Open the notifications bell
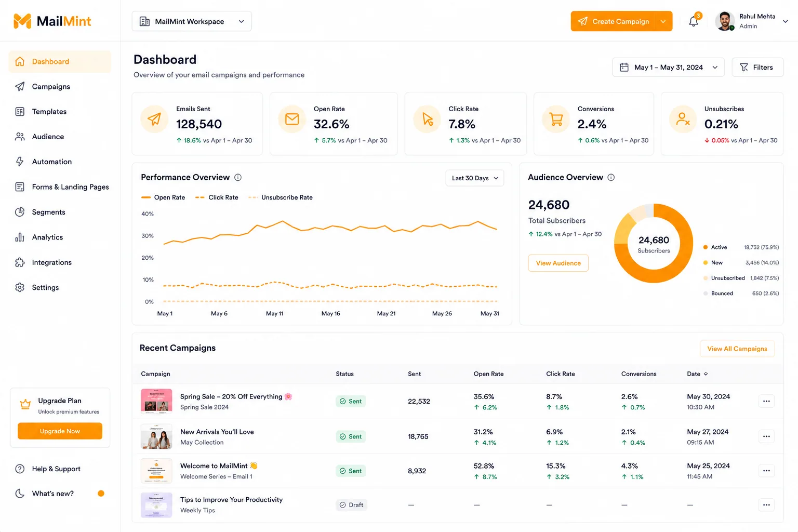 click(694, 21)
